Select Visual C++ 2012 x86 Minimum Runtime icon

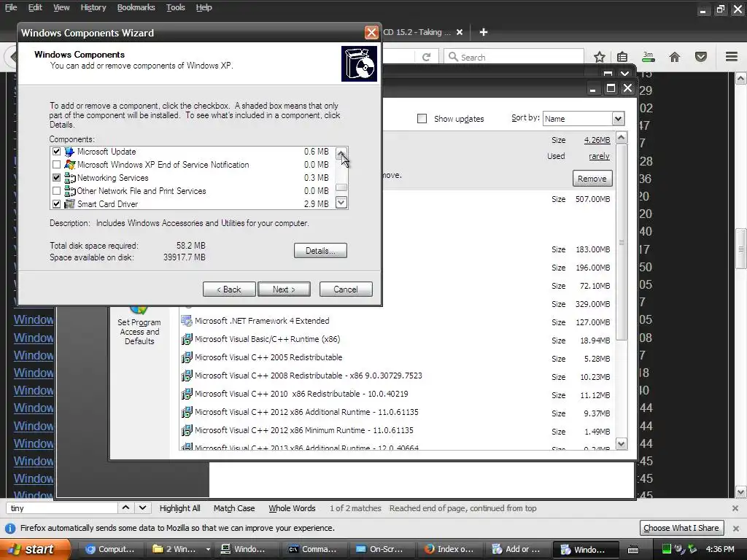187,430
